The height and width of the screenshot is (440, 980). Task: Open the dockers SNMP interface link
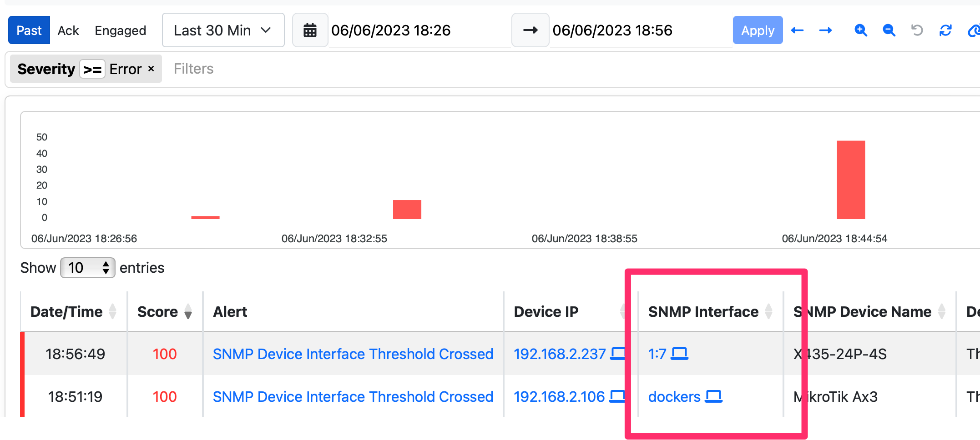click(675, 396)
